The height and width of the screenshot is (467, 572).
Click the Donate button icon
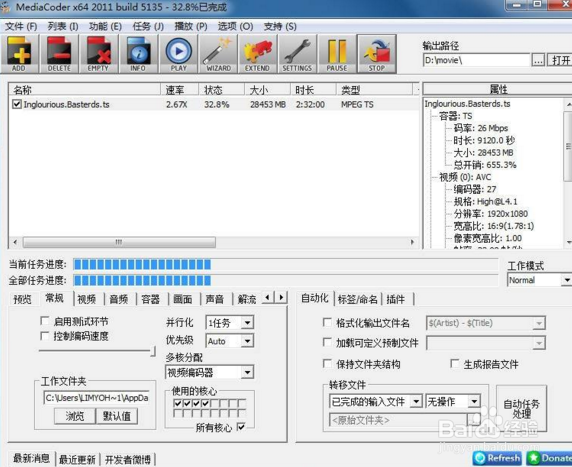(549, 458)
